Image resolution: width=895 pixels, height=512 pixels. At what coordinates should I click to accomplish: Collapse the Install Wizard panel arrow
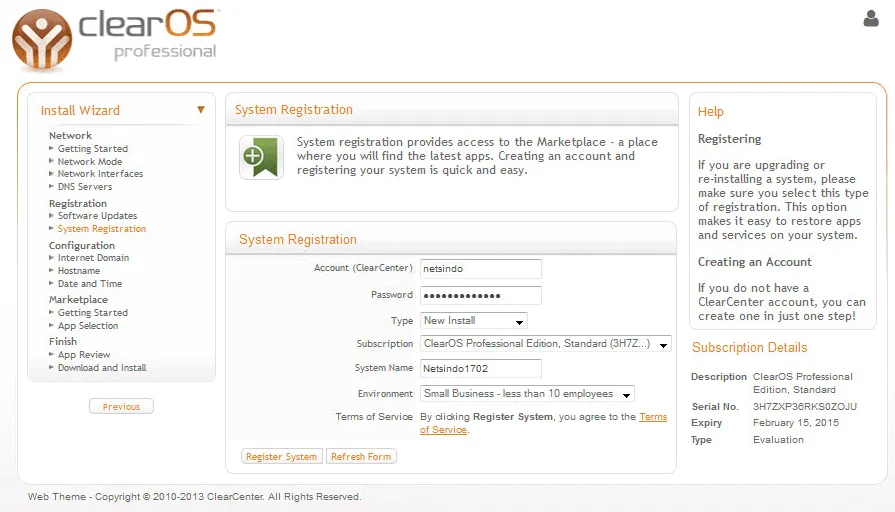(x=201, y=110)
